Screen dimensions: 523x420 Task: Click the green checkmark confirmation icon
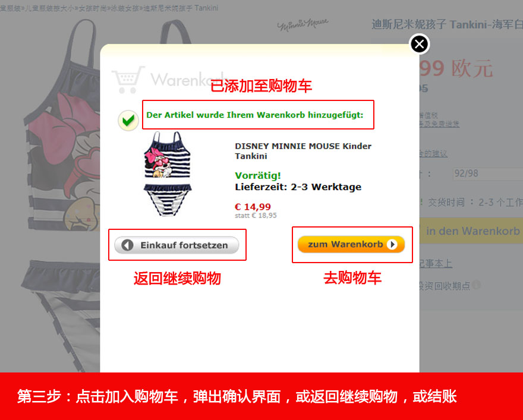pyautogui.click(x=128, y=121)
